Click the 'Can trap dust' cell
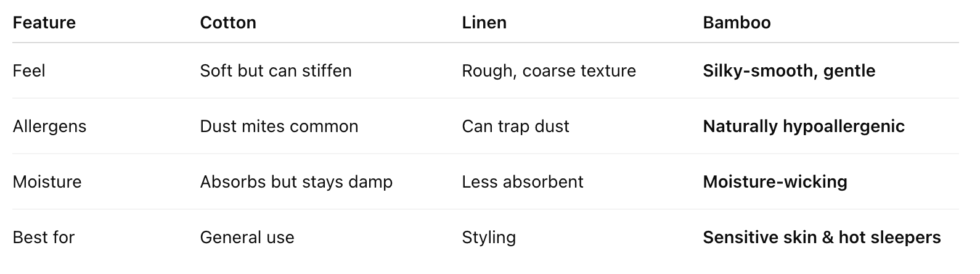 pyautogui.click(x=516, y=127)
